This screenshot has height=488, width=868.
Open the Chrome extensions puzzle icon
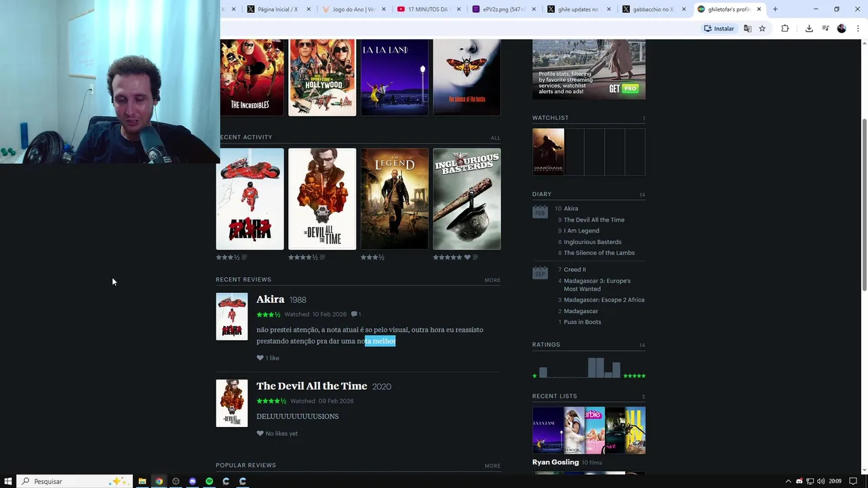(x=785, y=28)
